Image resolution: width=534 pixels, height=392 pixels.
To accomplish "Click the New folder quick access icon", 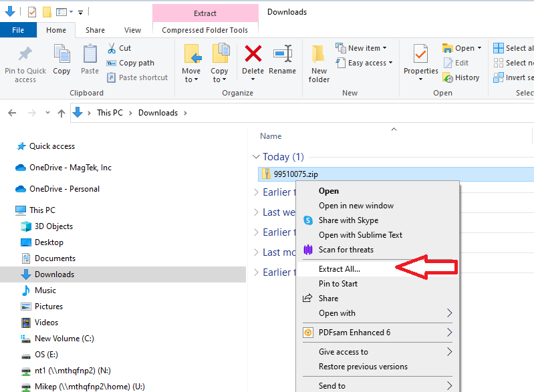I will pos(47,12).
